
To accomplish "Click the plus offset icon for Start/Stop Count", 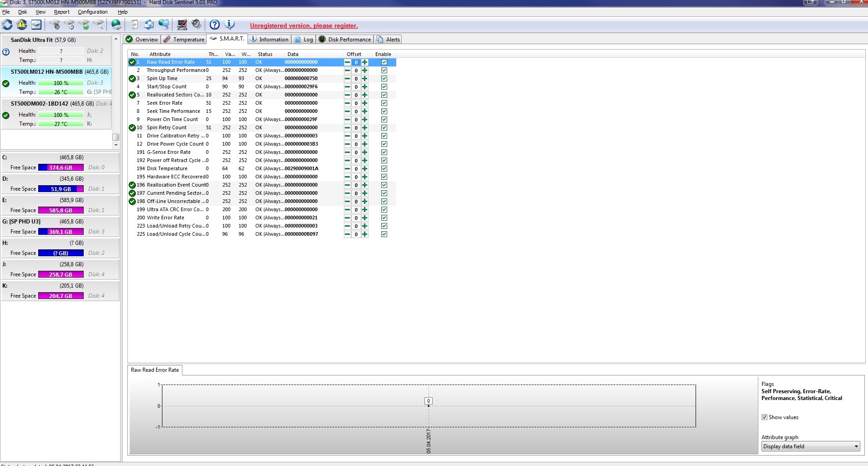I will (x=364, y=87).
